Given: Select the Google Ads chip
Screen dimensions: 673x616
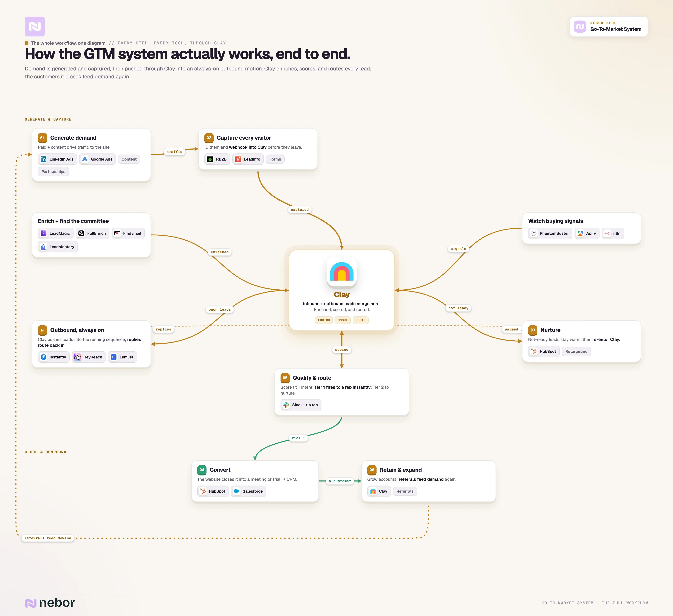Looking at the screenshot, I should (x=97, y=159).
